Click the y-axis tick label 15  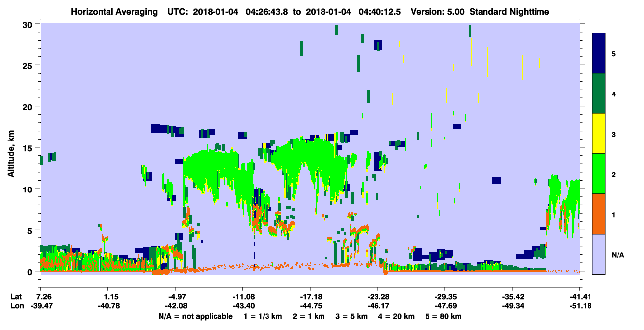click(x=29, y=147)
